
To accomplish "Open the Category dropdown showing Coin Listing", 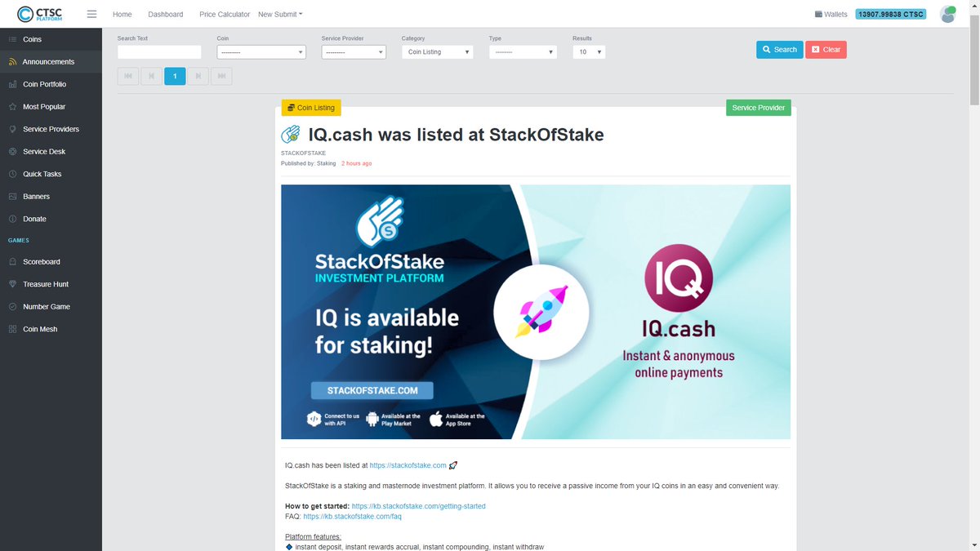I will tap(438, 51).
